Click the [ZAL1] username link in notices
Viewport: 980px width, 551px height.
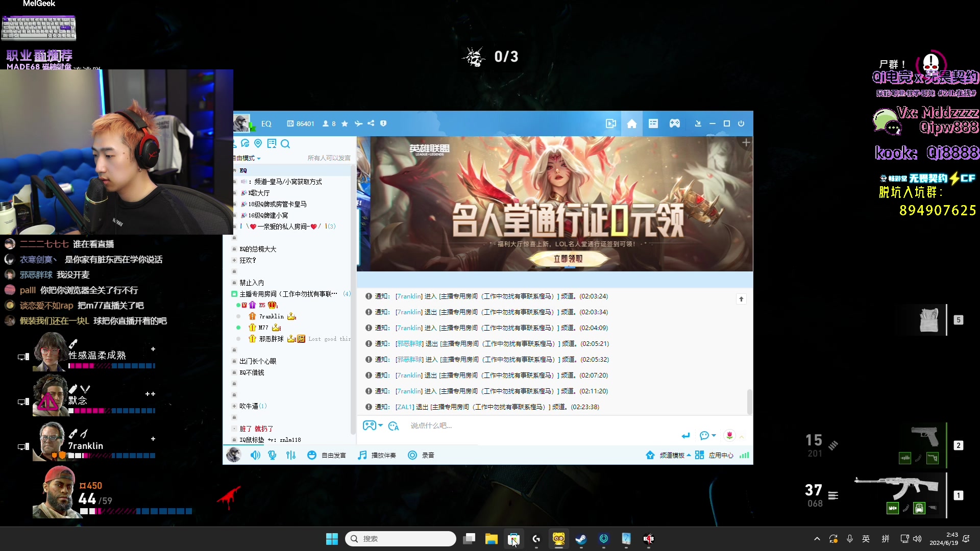pos(405,407)
